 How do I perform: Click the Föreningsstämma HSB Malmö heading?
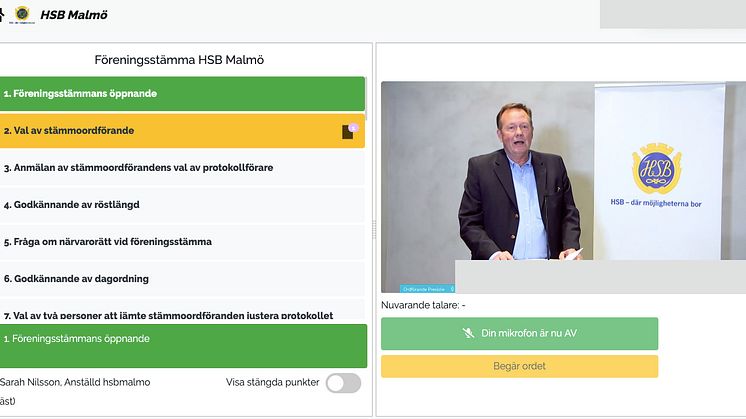tap(179, 60)
